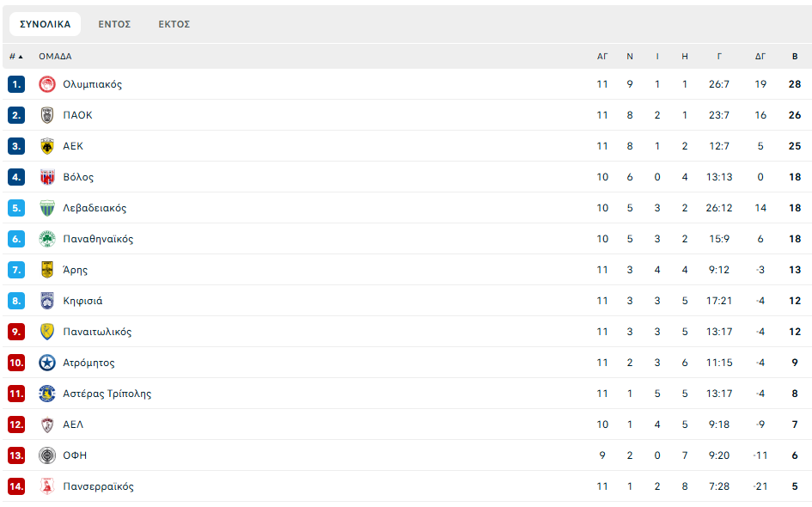Open the Παναιτωλικός team link
812x507 pixels.
97,332
